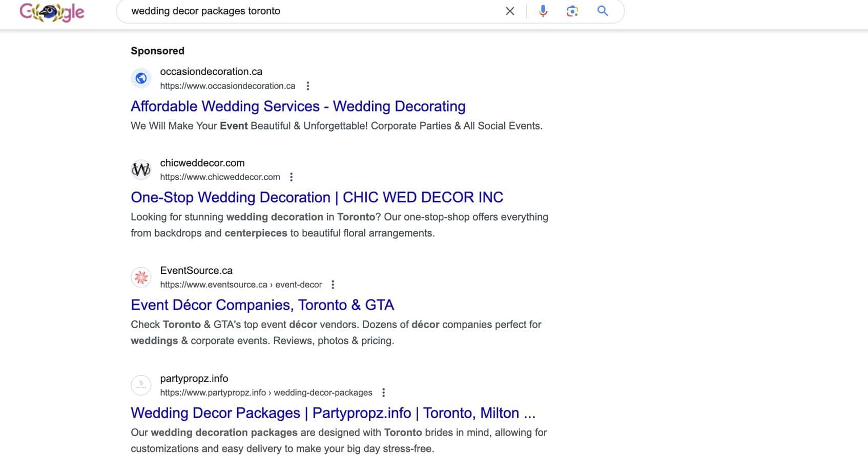Click description starting 'We Will Make Your Event'

pos(337,126)
